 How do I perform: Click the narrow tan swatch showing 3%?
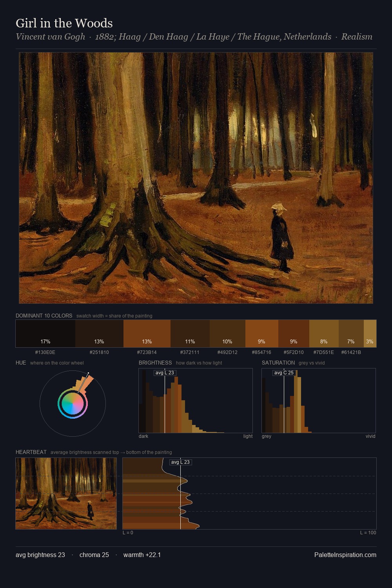click(x=370, y=334)
